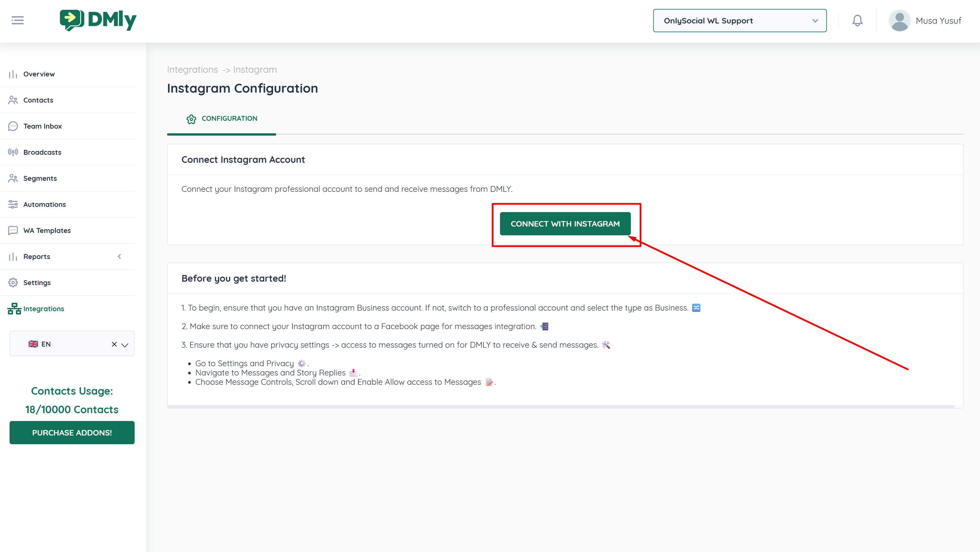Go to WA Templates menu item

[x=47, y=230]
